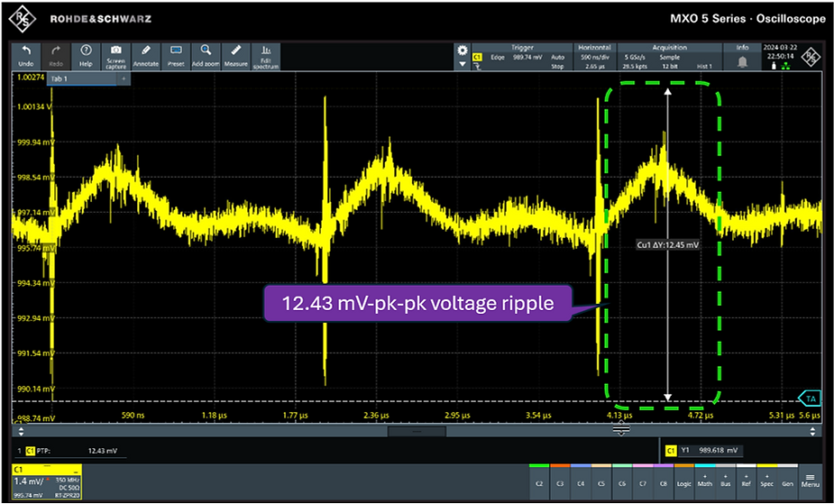Viewport: 834px width, 504px height.
Task: Click the 5 GSa/s sample rate
Action: 634,57
